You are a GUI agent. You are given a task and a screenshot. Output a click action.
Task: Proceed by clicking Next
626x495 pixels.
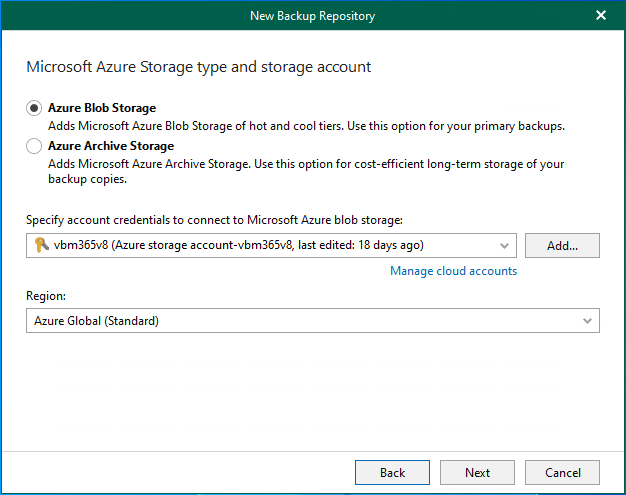(477, 472)
